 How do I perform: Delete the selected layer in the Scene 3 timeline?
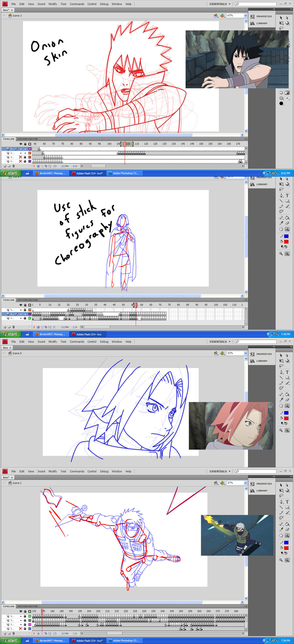point(13,166)
